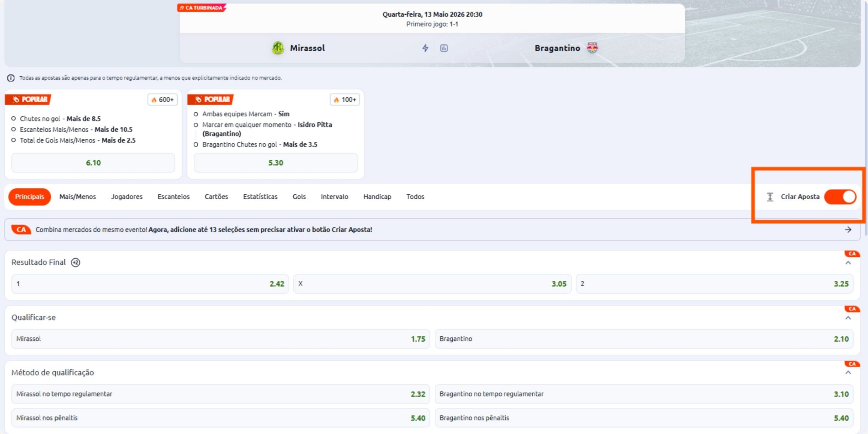The height and width of the screenshot is (434, 868).
Task: Click the +2 icon next to Resultado Final
Action: click(76, 262)
